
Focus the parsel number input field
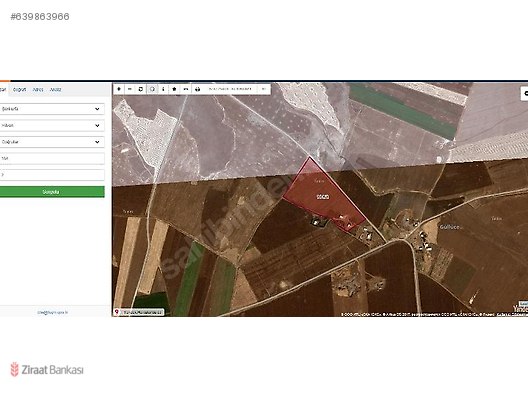click(x=52, y=175)
